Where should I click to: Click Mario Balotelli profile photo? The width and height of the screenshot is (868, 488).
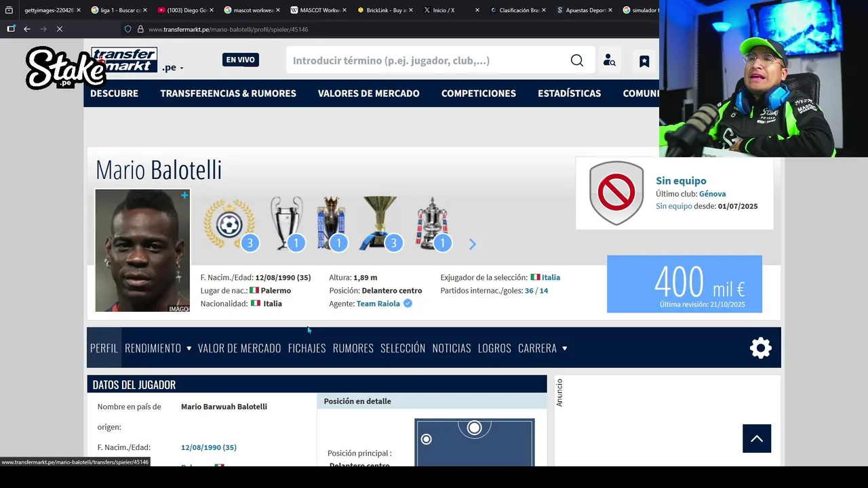pos(142,251)
